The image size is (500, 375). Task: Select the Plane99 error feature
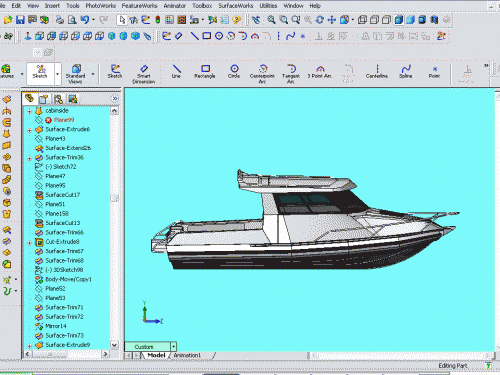[x=64, y=120]
